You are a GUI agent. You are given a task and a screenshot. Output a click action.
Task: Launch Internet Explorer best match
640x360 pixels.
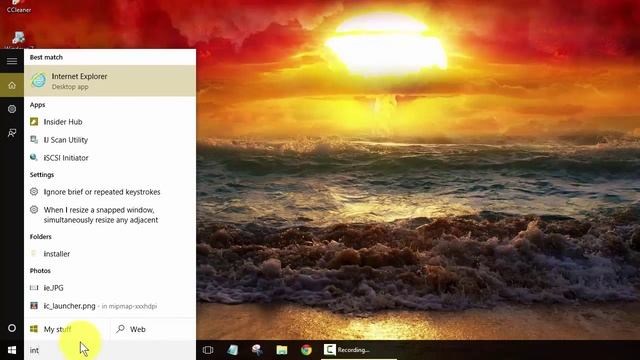coord(110,81)
